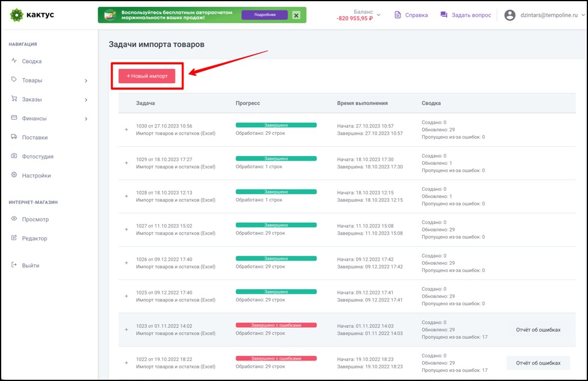This screenshot has height=381, width=588.
Task: Click the Новый импорт button
Action: click(x=147, y=76)
